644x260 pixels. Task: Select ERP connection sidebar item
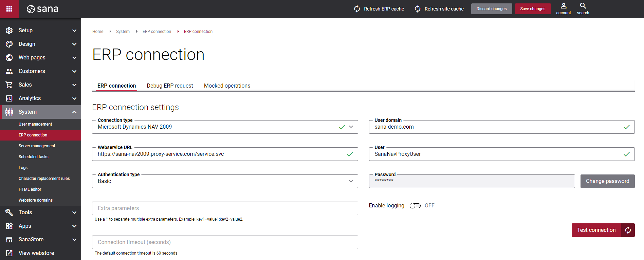pos(40,135)
